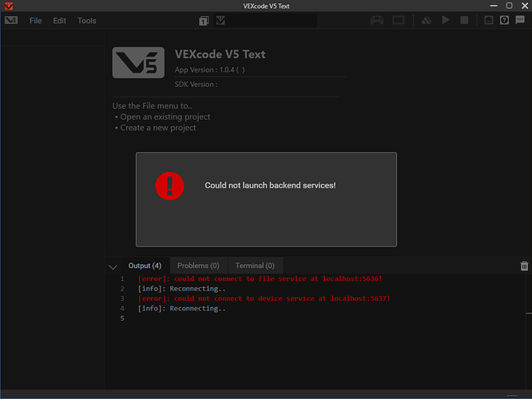Screen dimensions: 532x399
Task: Open the Tools menu
Action: (86, 21)
